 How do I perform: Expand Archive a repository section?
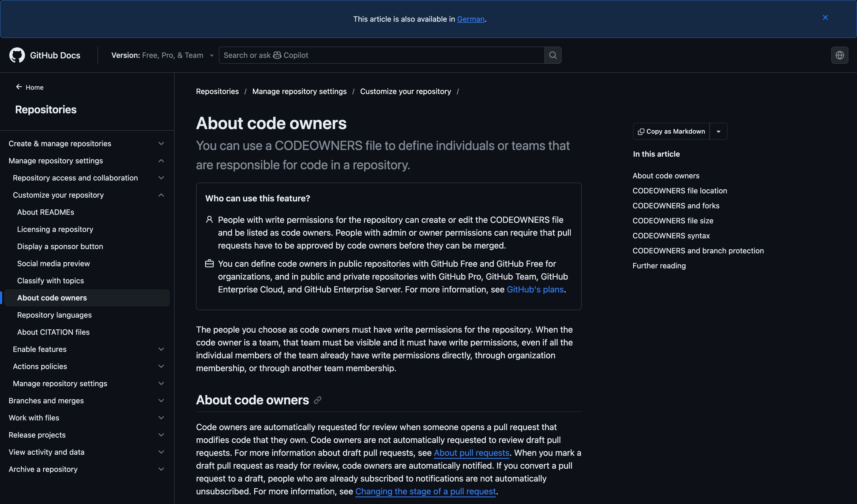click(x=87, y=469)
